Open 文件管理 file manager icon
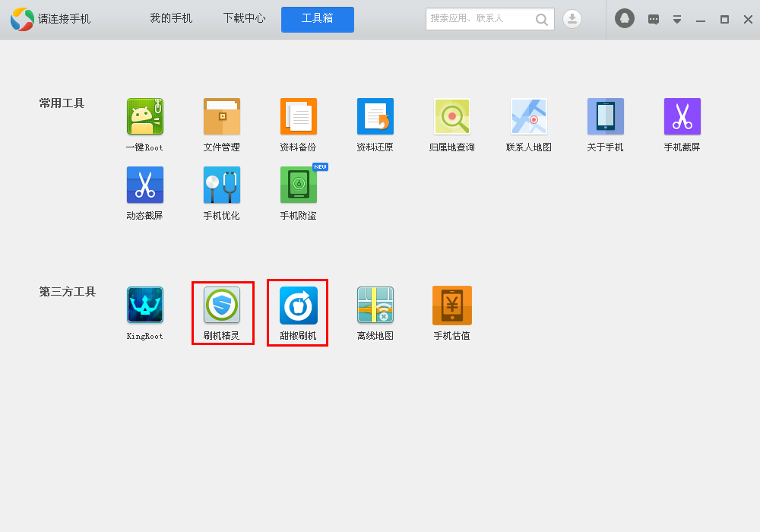The width and height of the screenshot is (760, 532). click(221, 116)
